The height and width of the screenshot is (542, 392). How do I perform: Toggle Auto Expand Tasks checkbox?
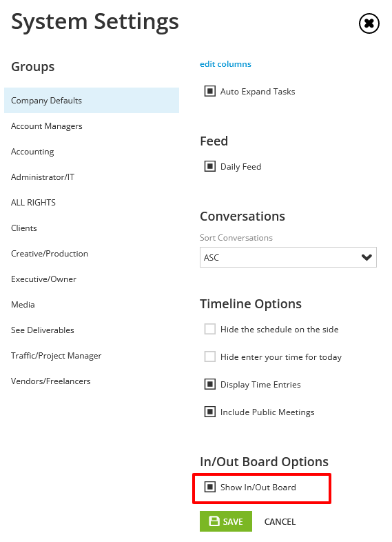point(209,91)
